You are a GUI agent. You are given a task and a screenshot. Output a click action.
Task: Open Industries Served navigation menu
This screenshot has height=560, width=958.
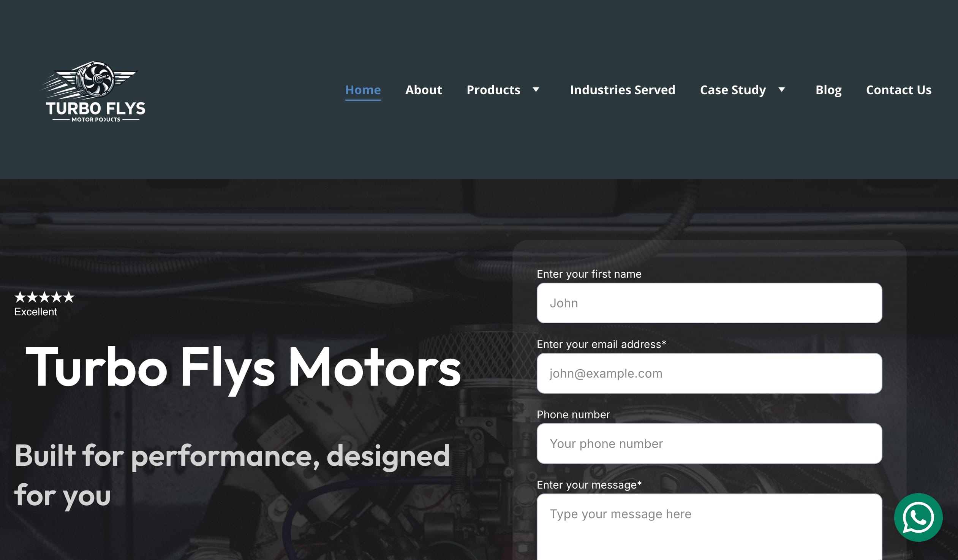622,89
